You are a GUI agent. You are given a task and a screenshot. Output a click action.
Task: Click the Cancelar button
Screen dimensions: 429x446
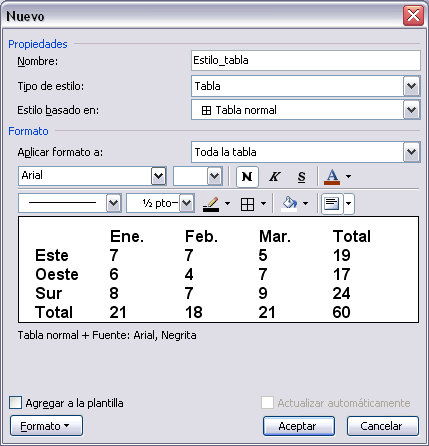coord(383,426)
